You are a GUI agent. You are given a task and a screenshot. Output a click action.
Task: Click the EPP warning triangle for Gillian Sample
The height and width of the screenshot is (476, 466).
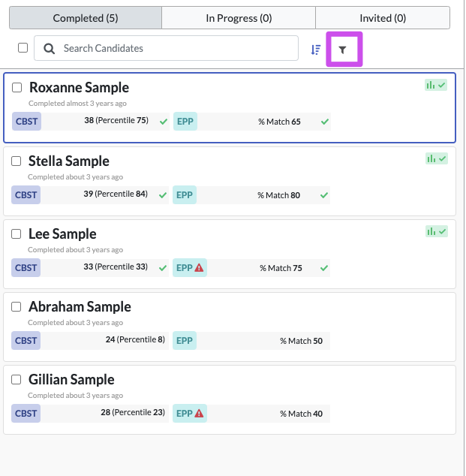(x=199, y=414)
